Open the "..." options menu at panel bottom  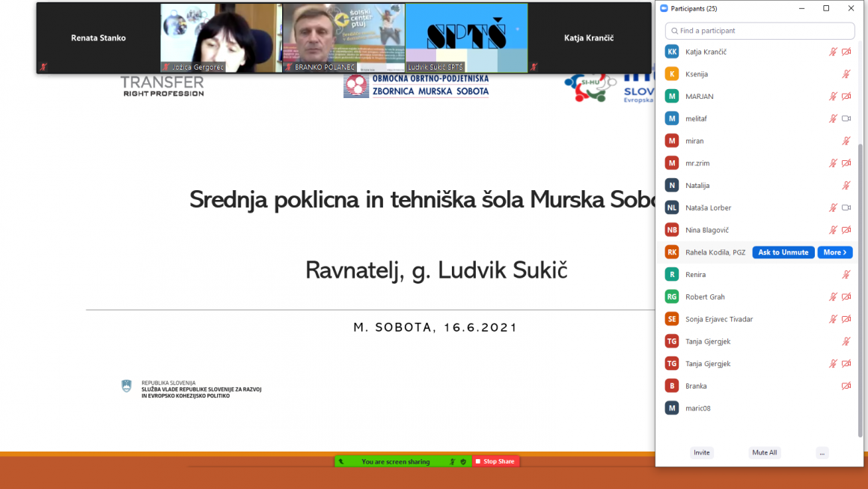(822, 452)
